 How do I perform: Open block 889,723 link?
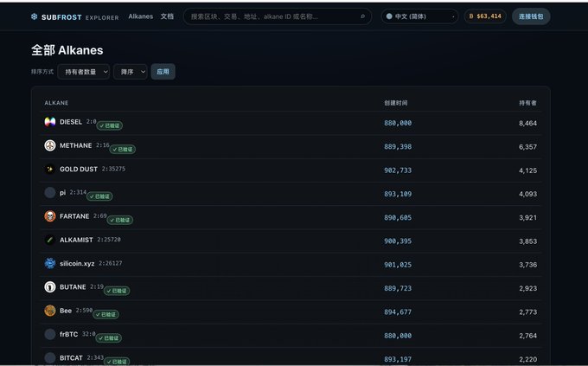tap(398, 288)
